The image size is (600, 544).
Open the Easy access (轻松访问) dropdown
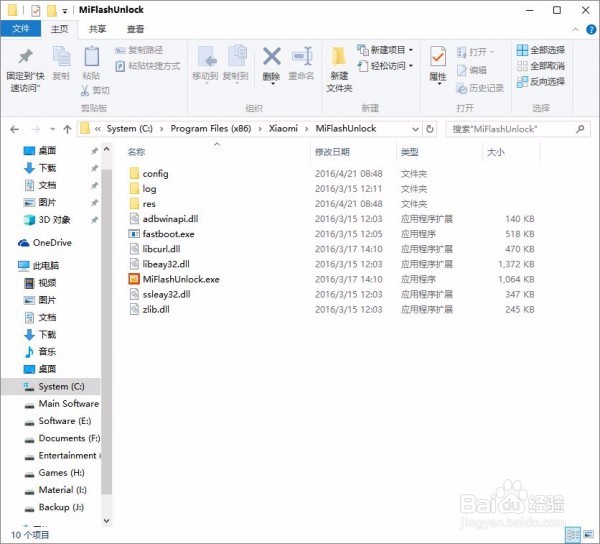(385, 66)
